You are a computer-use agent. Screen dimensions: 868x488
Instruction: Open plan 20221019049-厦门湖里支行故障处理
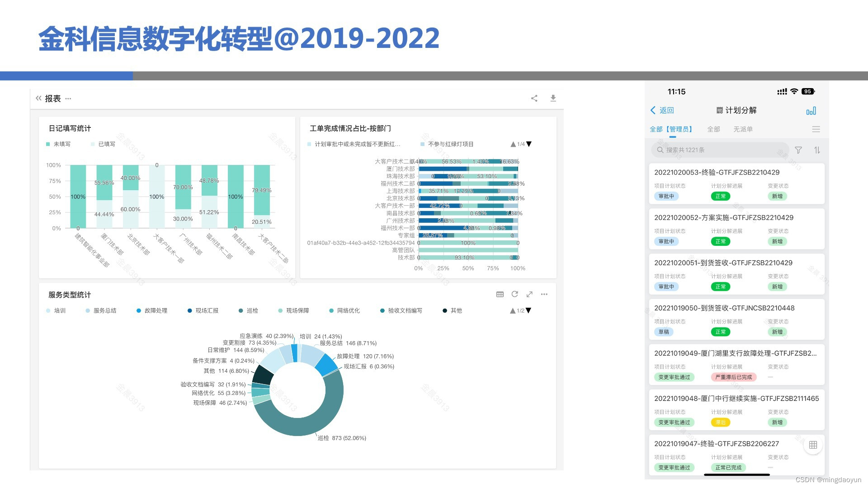(736, 364)
